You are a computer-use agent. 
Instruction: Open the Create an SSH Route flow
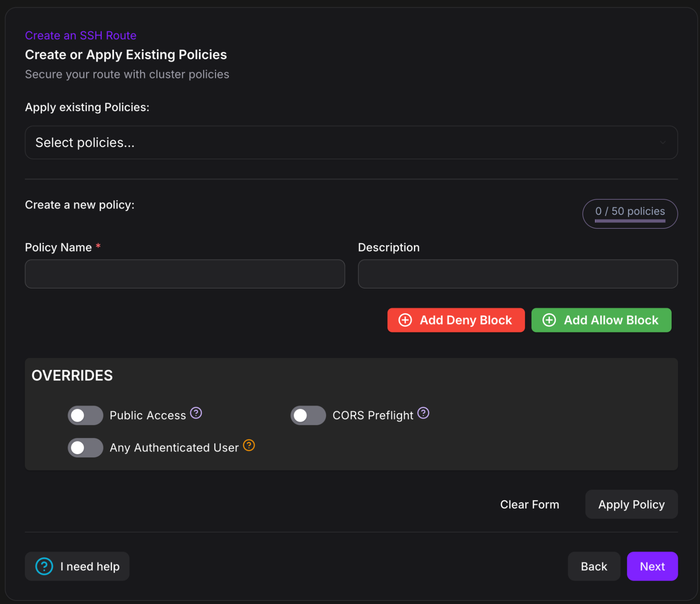click(80, 35)
